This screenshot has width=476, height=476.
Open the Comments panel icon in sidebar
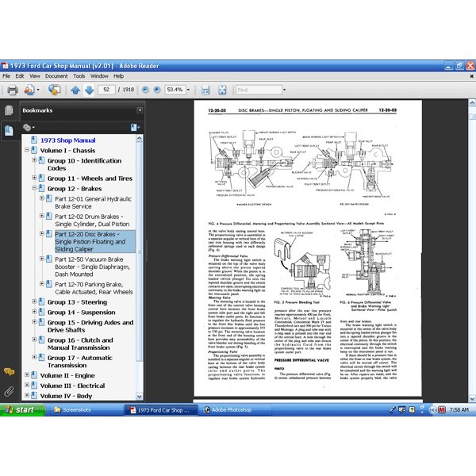(9, 371)
